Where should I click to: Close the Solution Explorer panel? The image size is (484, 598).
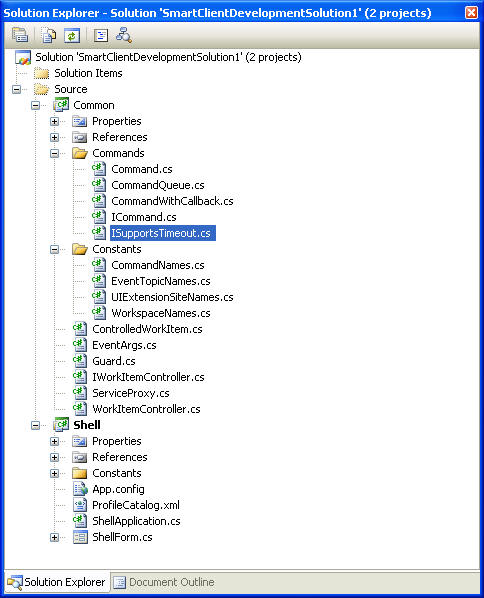click(x=471, y=13)
